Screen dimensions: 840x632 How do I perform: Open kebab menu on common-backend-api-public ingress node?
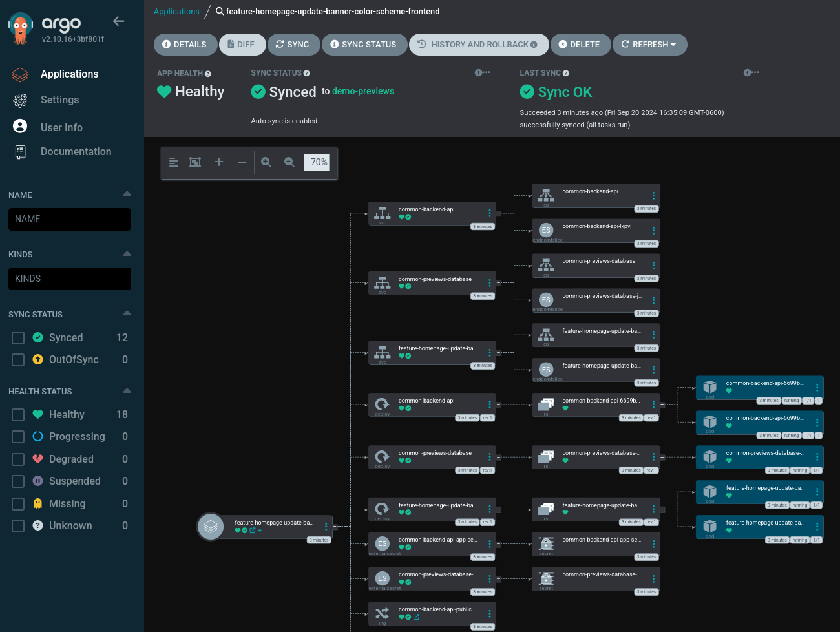pyautogui.click(x=490, y=613)
